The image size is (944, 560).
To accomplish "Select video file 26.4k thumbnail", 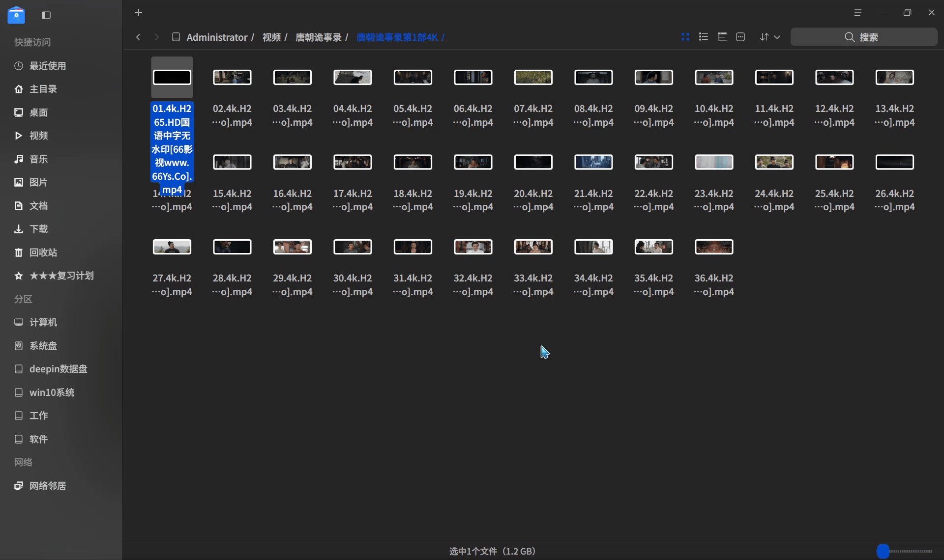I will 895,162.
